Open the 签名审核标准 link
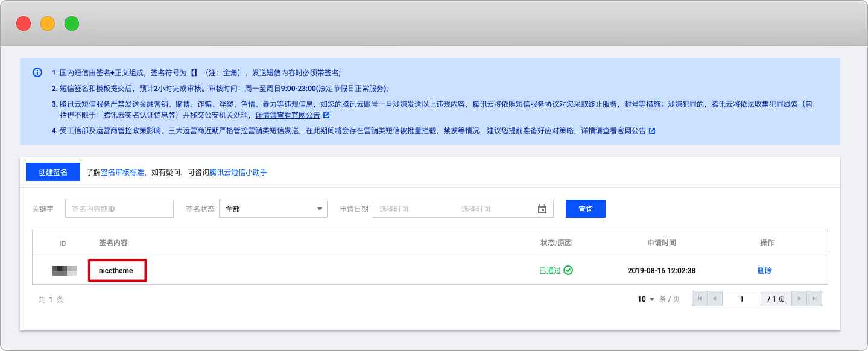 tap(122, 172)
